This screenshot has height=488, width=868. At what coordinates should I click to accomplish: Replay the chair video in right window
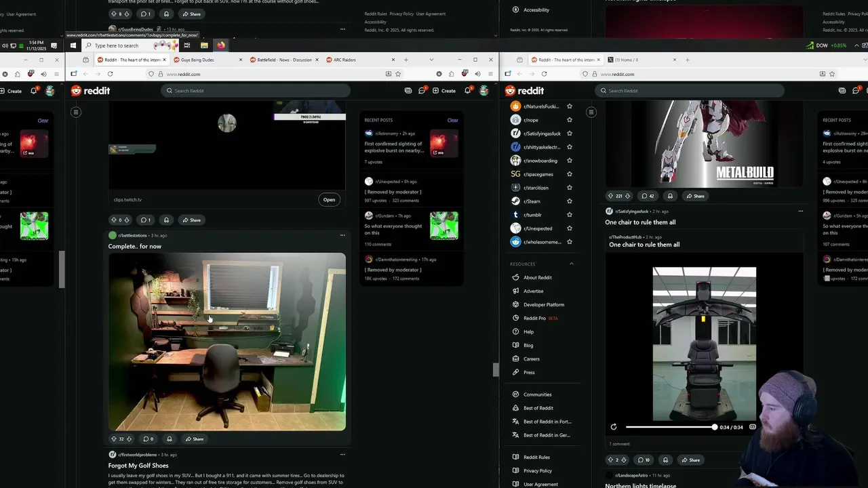[614, 427]
